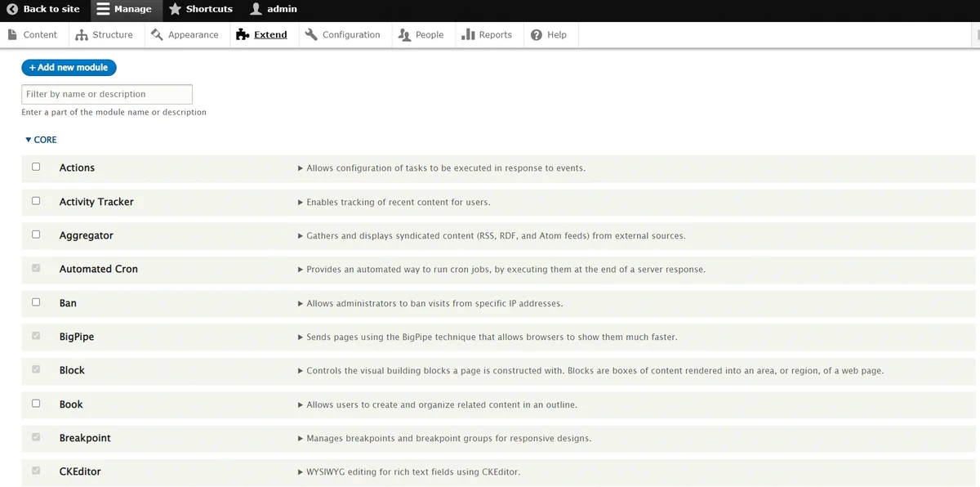Image resolution: width=980 pixels, height=487 pixels.
Task: Open the Shortcuts toolbar tab
Action: point(201,9)
